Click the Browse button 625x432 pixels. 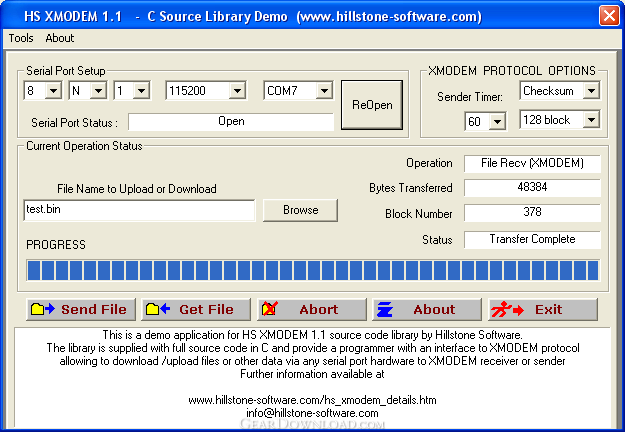click(300, 210)
